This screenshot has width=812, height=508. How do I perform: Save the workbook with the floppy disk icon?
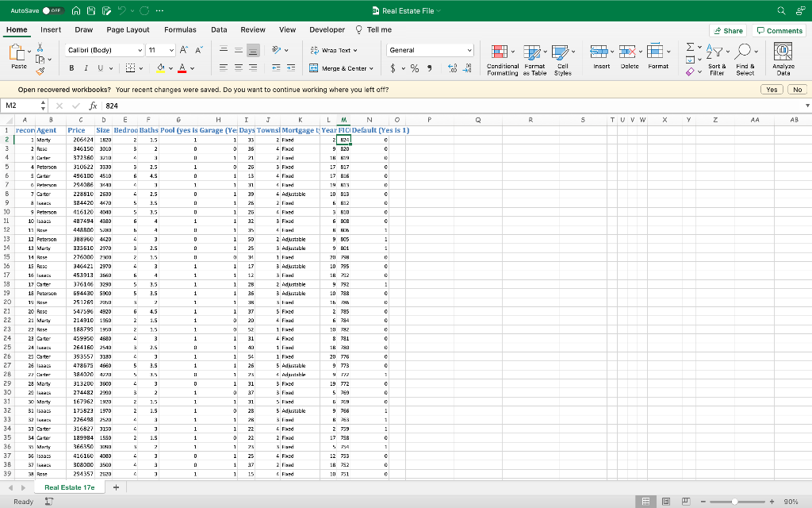point(91,10)
